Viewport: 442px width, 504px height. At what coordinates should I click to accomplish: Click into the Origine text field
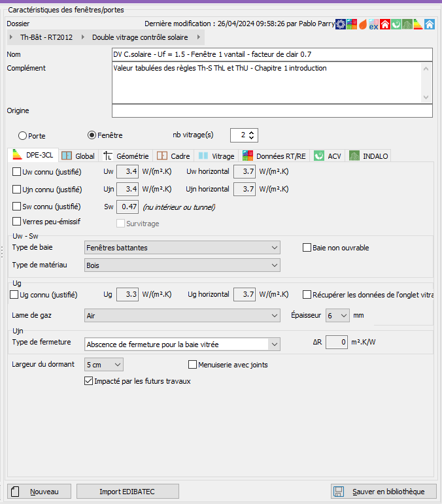[x=272, y=111]
